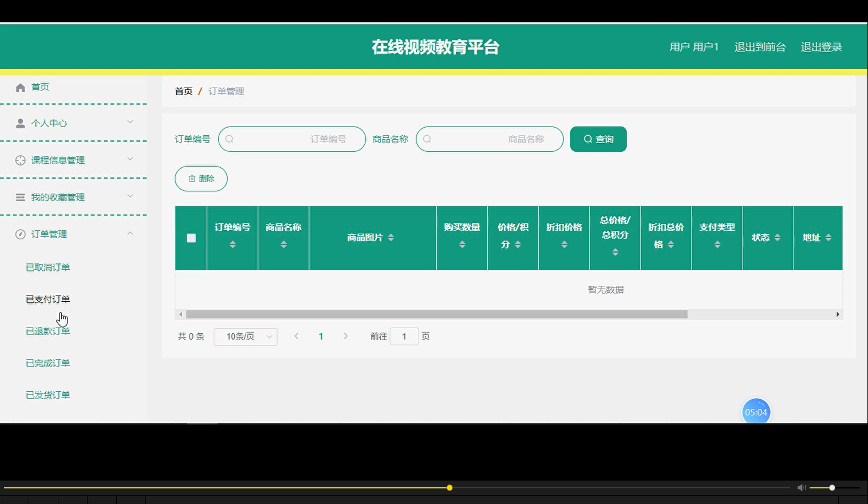Toggle sorting on the 状态 column

pos(777,237)
